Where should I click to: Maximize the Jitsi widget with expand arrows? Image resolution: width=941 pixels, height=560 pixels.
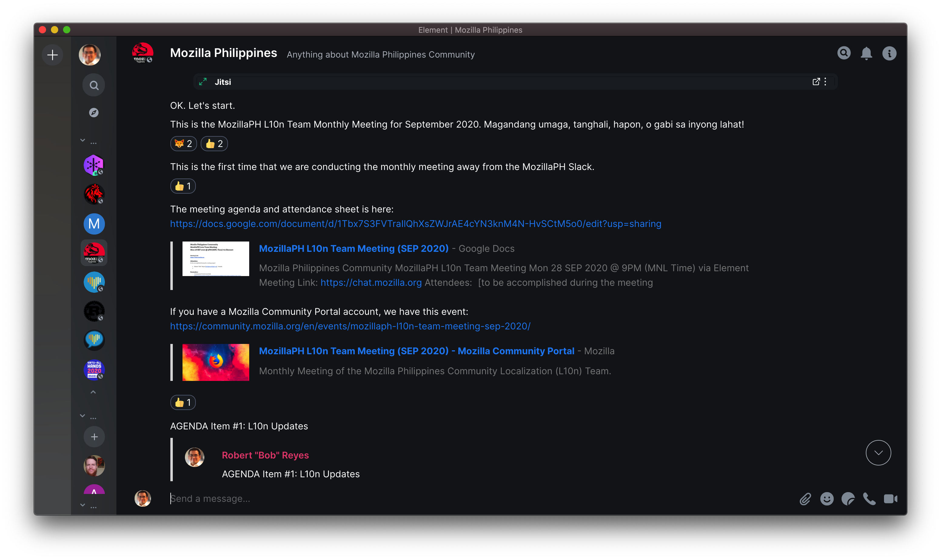(x=203, y=82)
